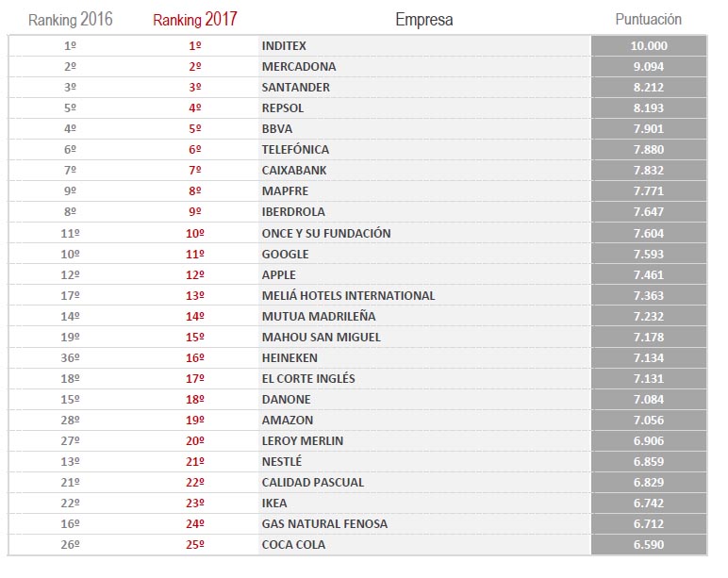This screenshot has height=578, width=728.
Task: Select the COCA COLA entry
Action: coord(293,544)
